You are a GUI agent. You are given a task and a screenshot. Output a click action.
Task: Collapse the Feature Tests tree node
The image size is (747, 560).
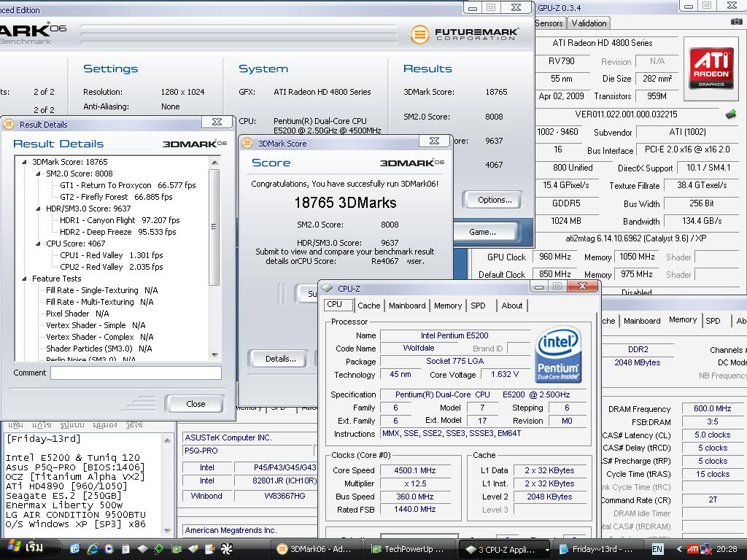pyautogui.click(x=26, y=279)
